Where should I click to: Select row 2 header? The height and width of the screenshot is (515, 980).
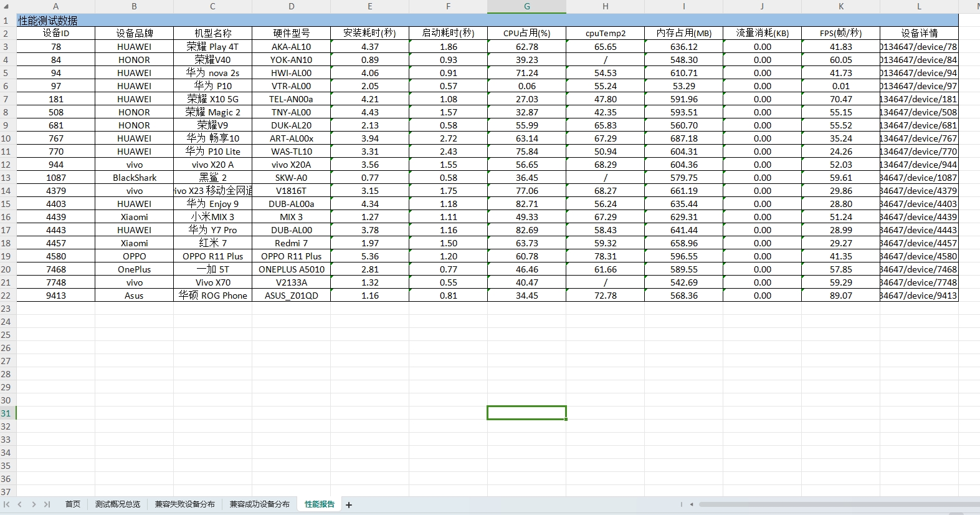pyautogui.click(x=7, y=34)
